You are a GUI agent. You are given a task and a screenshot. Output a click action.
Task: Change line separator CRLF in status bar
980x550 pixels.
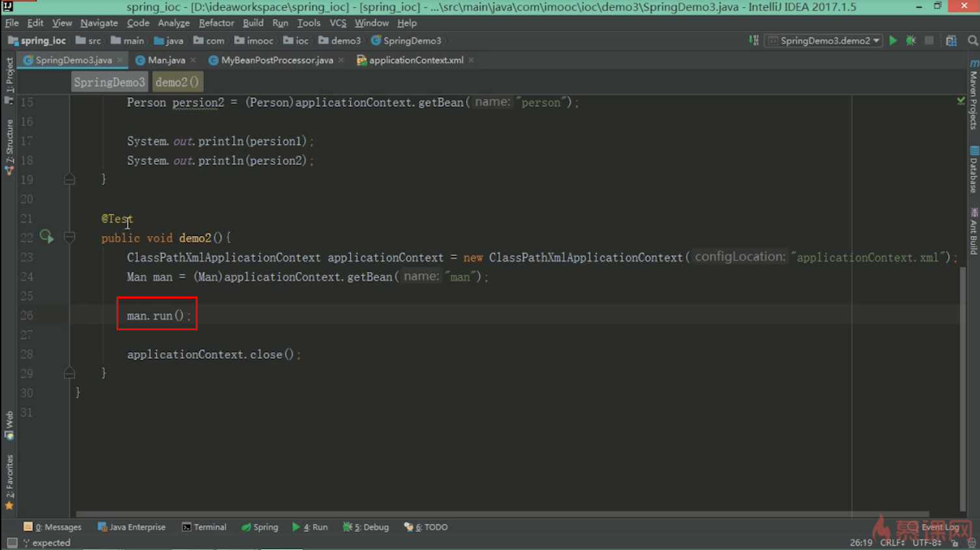coord(892,542)
